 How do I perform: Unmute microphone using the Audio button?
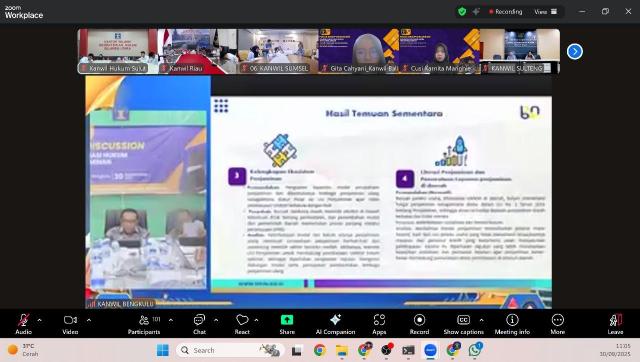coord(23,324)
